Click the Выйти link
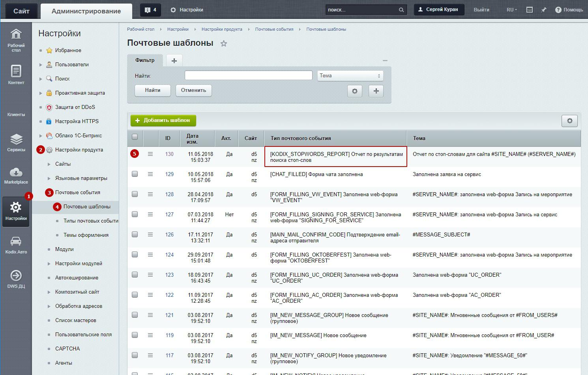 [x=481, y=10]
